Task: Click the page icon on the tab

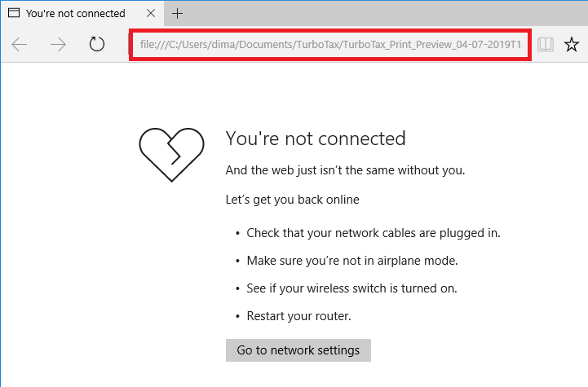Action: [x=14, y=13]
